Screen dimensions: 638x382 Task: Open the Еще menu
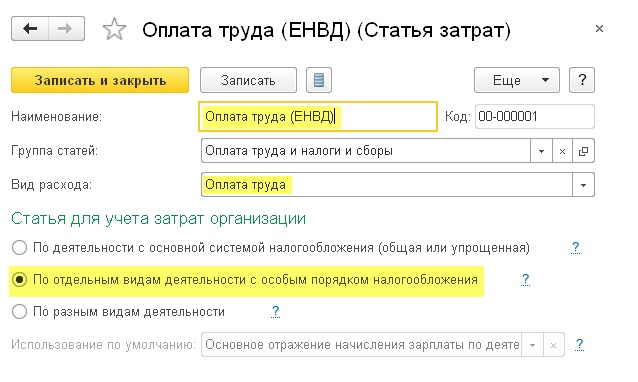[517, 80]
